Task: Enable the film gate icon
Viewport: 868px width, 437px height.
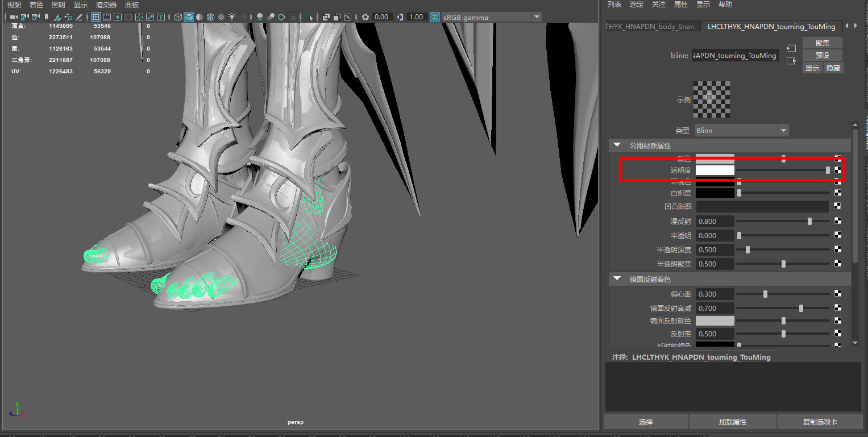Action: [107, 17]
